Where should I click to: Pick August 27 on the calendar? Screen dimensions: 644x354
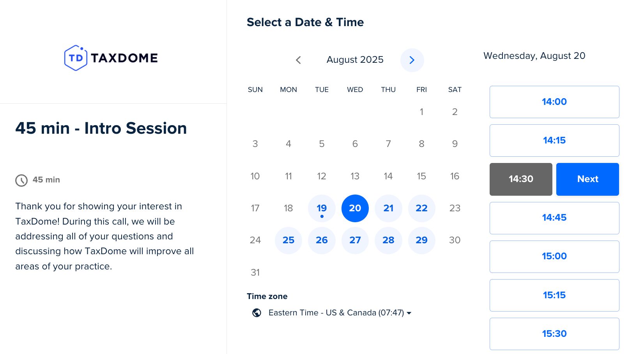(x=355, y=240)
